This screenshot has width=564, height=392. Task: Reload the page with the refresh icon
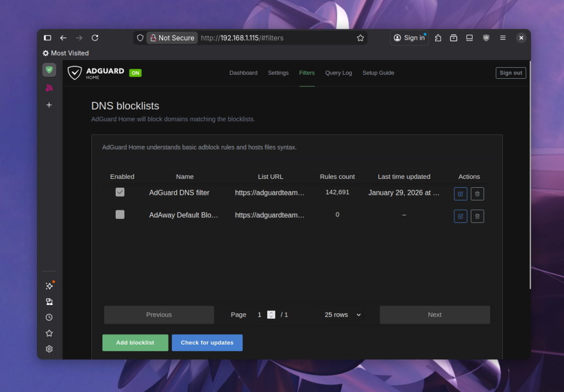coord(95,38)
